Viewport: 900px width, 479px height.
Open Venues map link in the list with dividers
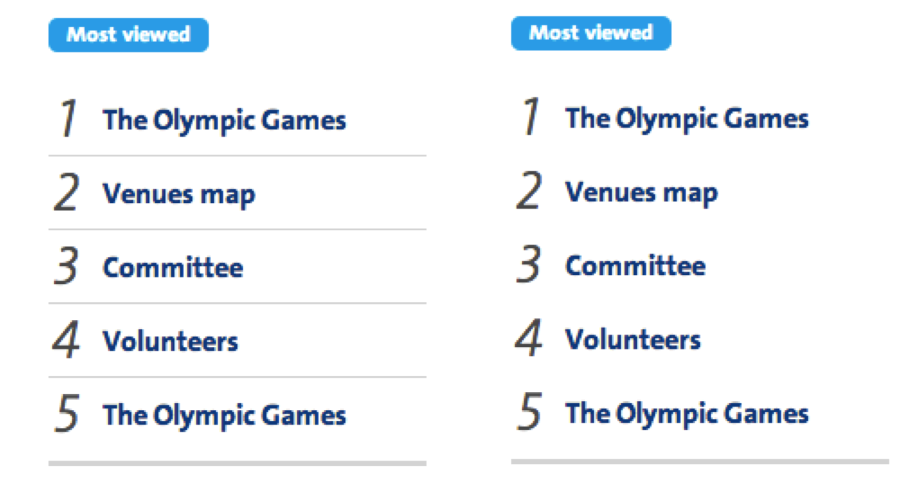pyautogui.click(x=179, y=194)
